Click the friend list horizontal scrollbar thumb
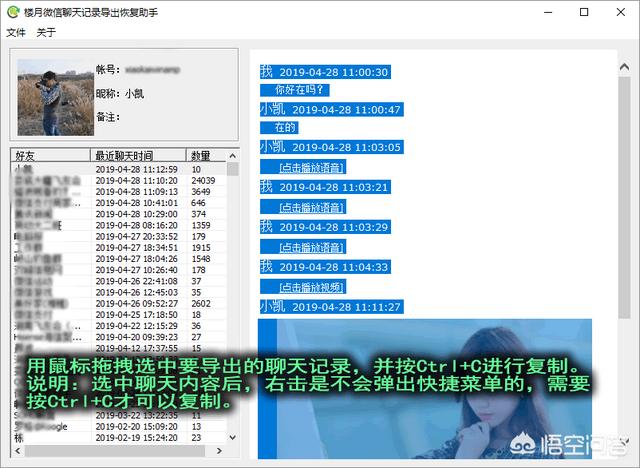 pos(115,451)
